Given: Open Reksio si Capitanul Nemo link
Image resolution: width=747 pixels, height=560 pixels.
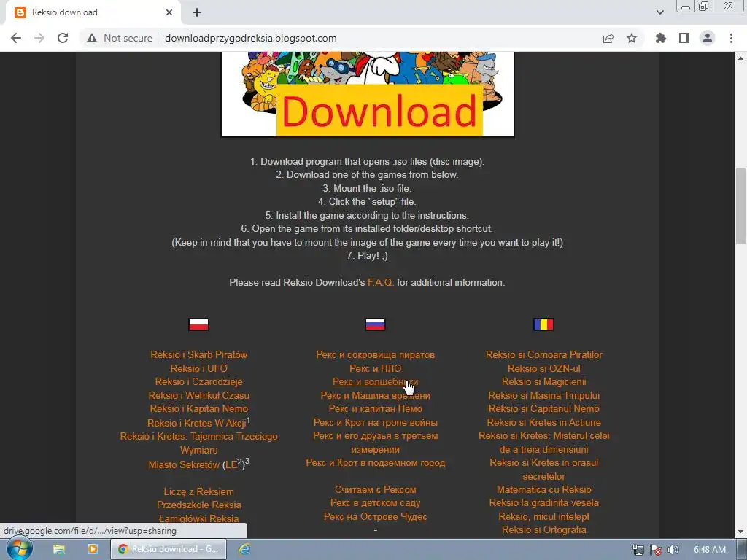Looking at the screenshot, I should click(544, 409).
